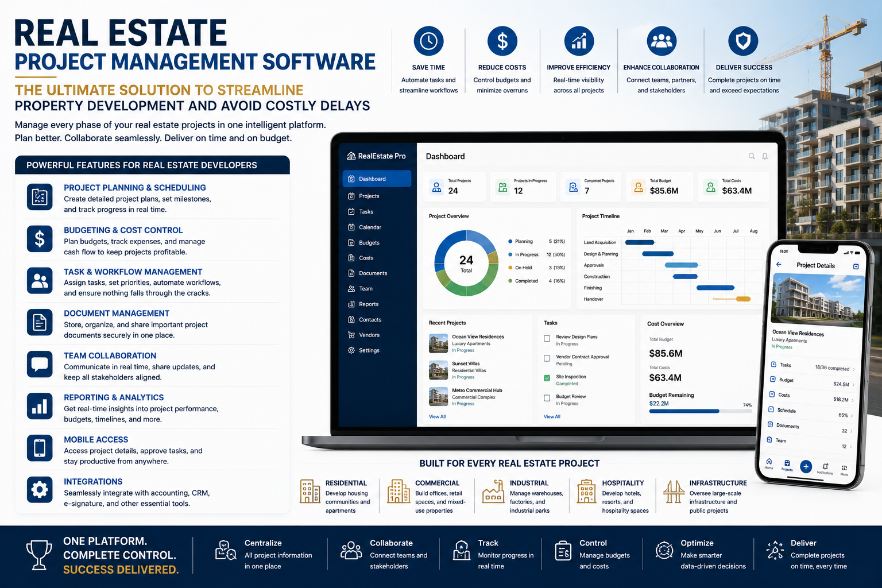Image resolution: width=882 pixels, height=588 pixels.
Task: Uncheck the Site Inspection task checkbox
Action: click(x=547, y=378)
